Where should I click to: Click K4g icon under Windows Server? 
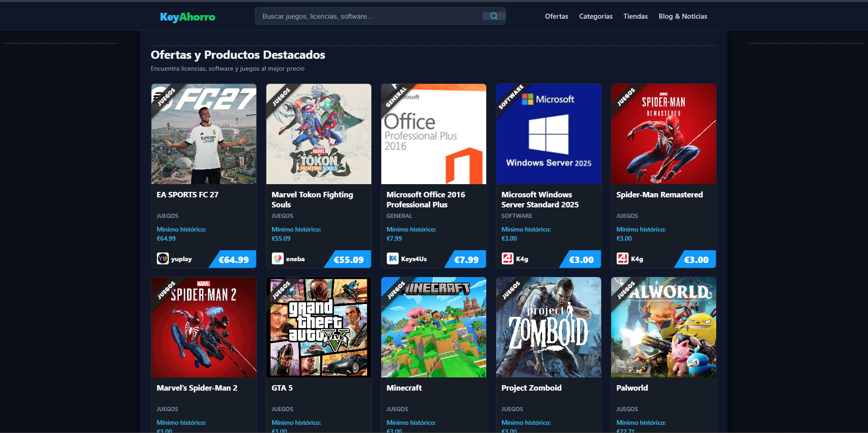pos(508,258)
